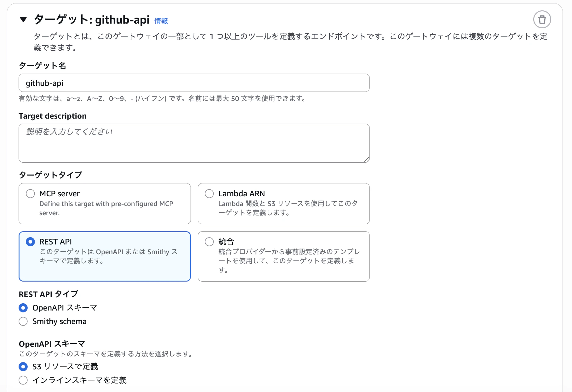Image resolution: width=572 pixels, height=392 pixels.
Task: Select the Lambda ARN target type
Action: tap(283, 203)
